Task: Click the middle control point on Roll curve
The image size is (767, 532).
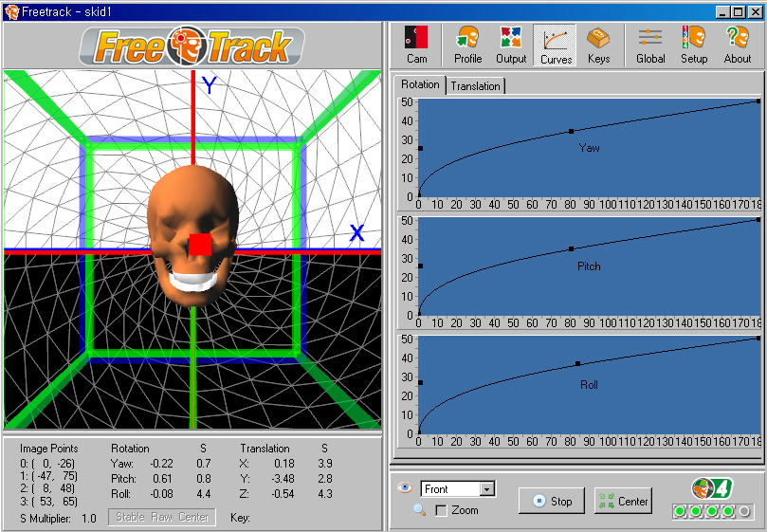Action: pyautogui.click(x=577, y=363)
